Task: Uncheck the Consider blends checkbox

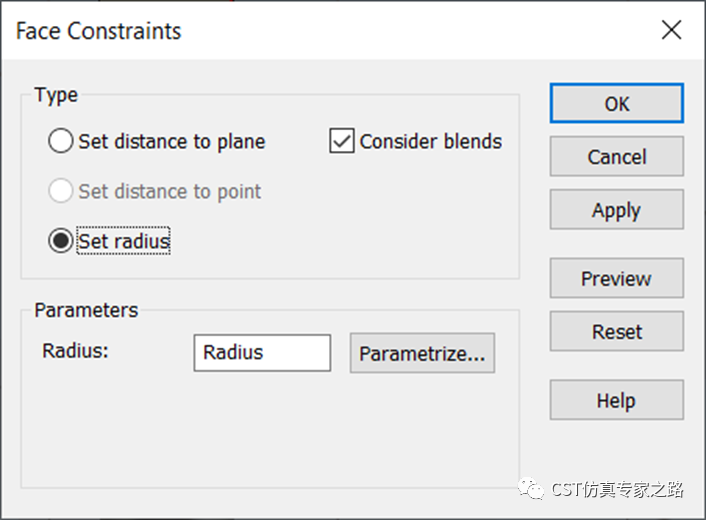Action: click(342, 141)
